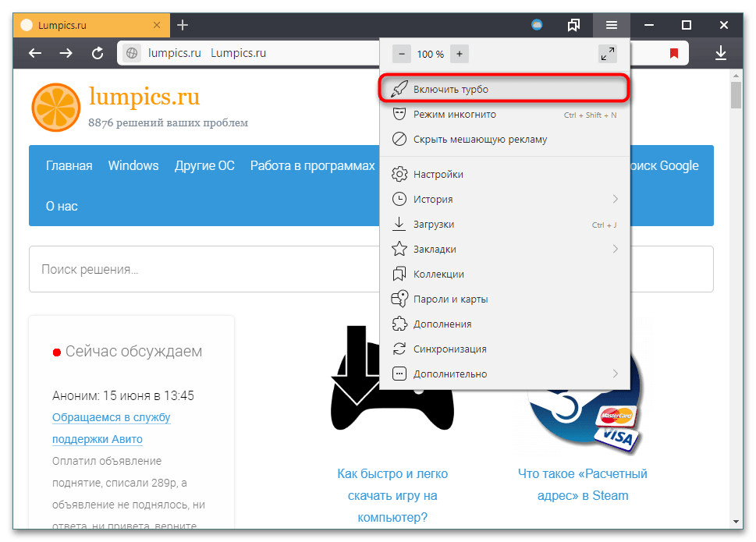The image size is (756, 542).
Task: Open Настройки from the menu
Action: (504, 175)
